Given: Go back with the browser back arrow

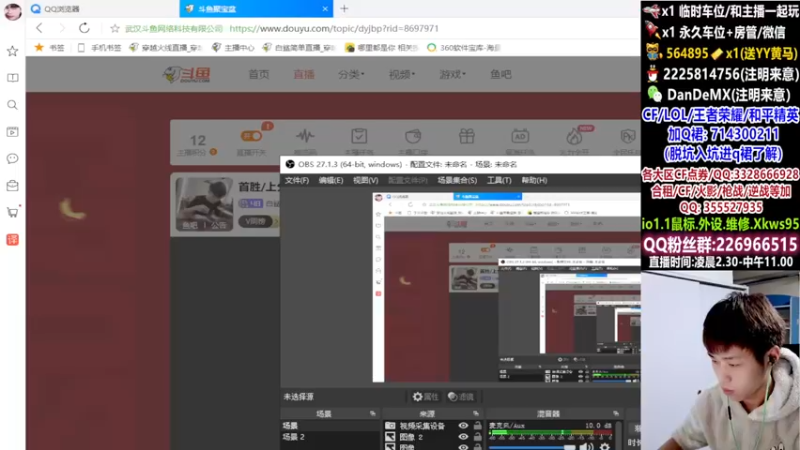Looking at the screenshot, I should click(39, 28).
